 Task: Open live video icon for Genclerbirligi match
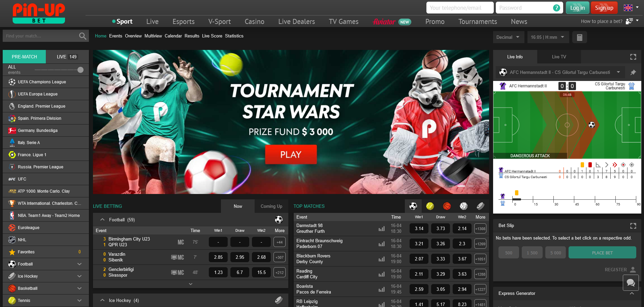(x=174, y=272)
